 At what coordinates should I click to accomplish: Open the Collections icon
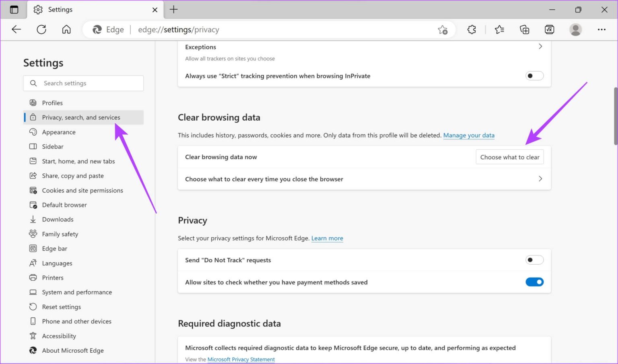click(x=524, y=29)
